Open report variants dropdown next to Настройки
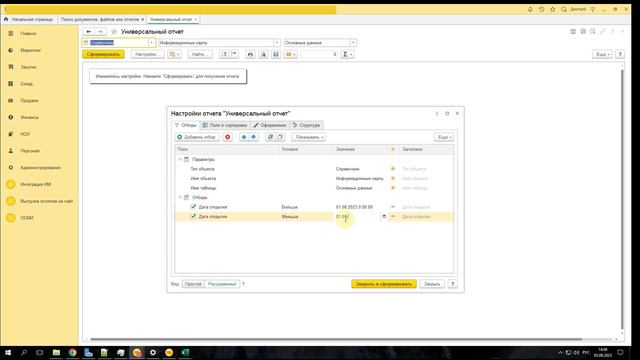Image resolution: width=640 pixels, height=360 pixels. pyautogui.click(x=174, y=54)
